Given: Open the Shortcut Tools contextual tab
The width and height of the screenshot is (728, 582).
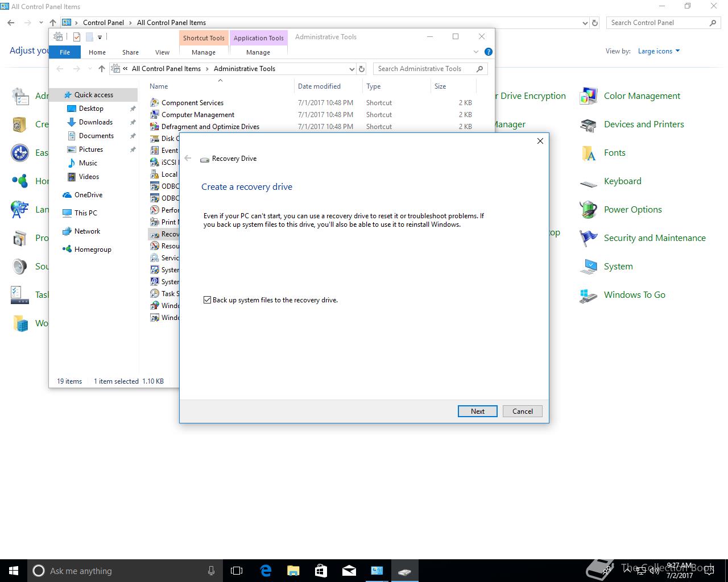Looking at the screenshot, I should (204, 38).
